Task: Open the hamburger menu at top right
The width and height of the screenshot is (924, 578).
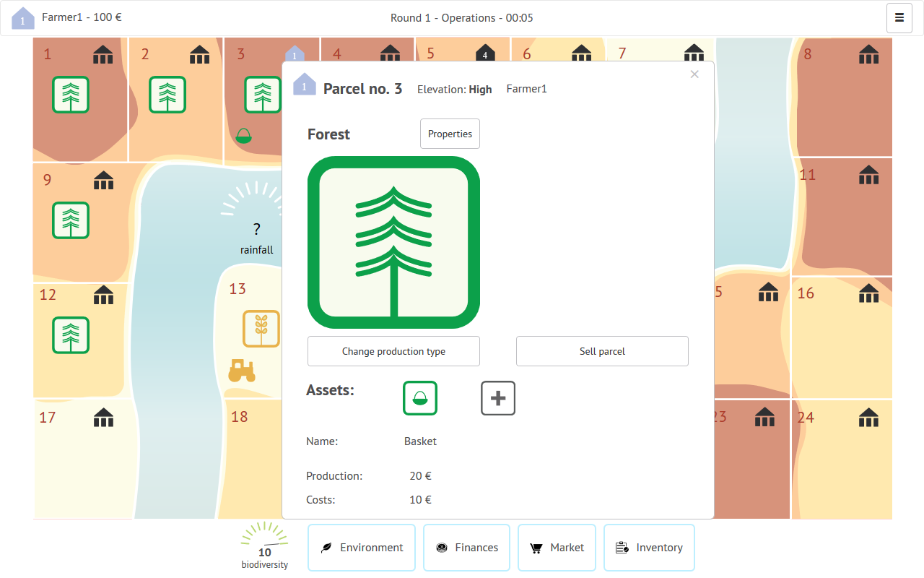Action: (x=899, y=18)
